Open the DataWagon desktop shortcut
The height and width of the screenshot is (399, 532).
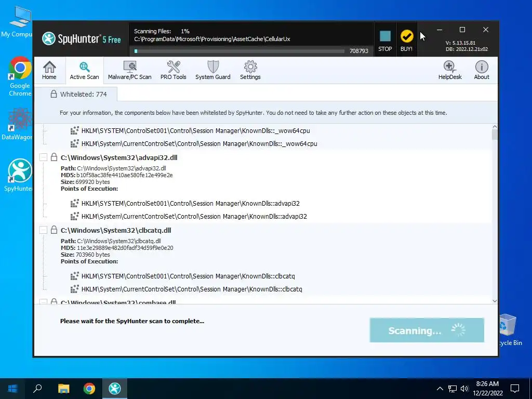(17, 124)
